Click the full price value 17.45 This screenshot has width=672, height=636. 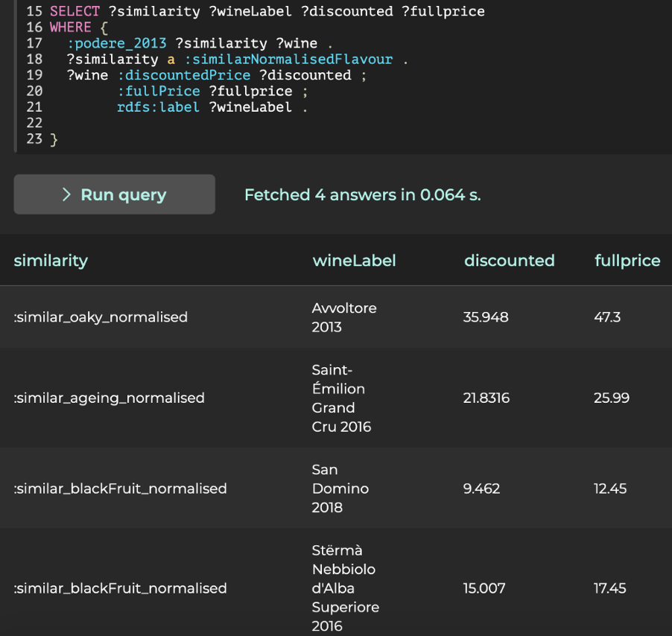611,588
